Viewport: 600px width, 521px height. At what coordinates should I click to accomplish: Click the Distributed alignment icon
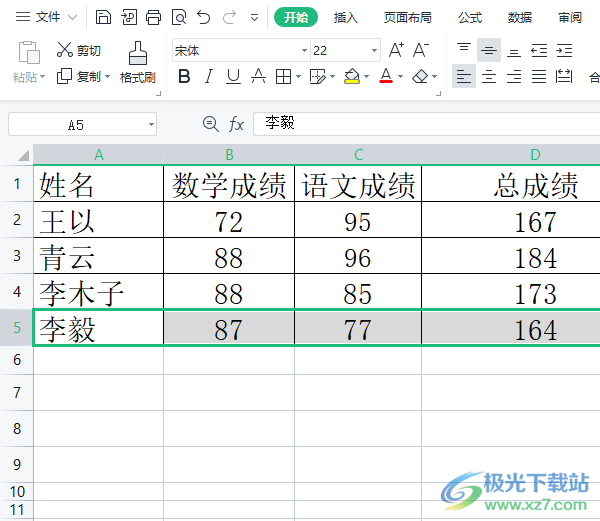(564, 77)
